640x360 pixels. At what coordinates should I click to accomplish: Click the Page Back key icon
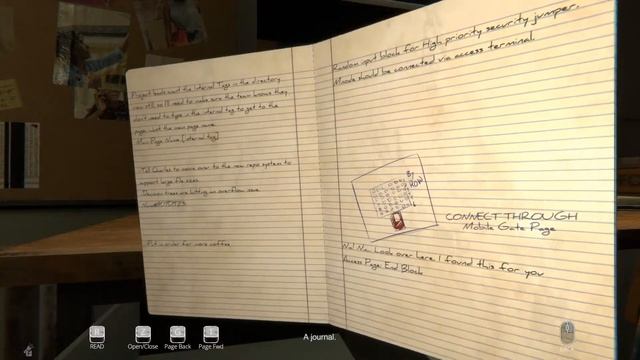click(178, 334)
